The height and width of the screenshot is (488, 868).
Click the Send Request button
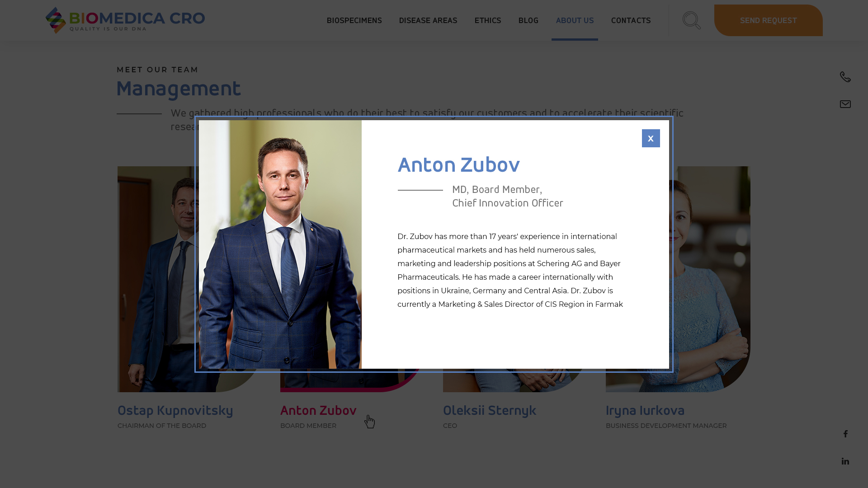(768, 20)
